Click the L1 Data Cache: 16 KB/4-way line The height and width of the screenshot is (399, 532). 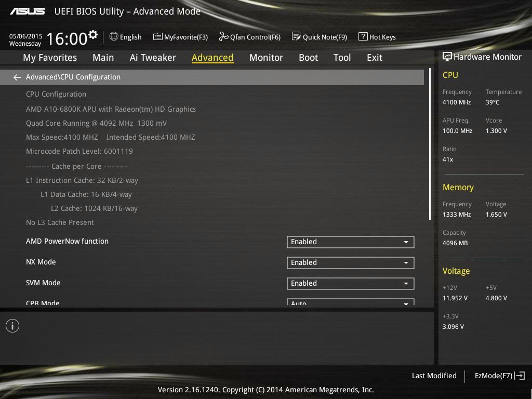click(86, 194)
